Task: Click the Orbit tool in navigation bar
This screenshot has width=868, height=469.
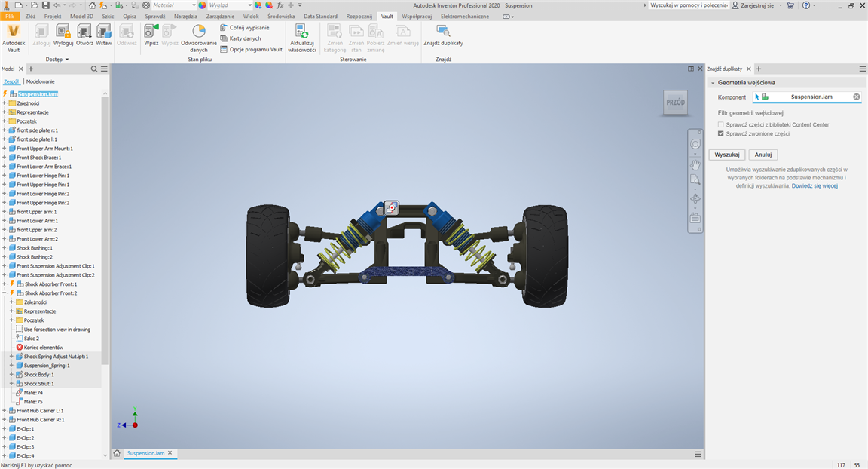Action: pos(695,198)
